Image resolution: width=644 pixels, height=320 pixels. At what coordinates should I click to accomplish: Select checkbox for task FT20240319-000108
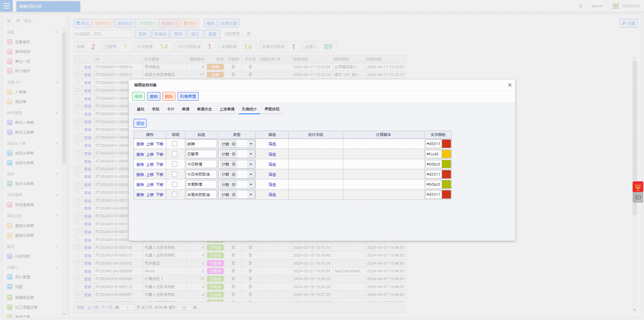pos(77,247)
